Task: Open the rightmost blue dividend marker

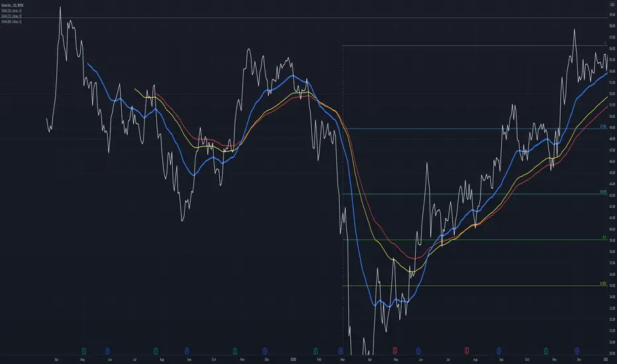Action: (577, 351)
